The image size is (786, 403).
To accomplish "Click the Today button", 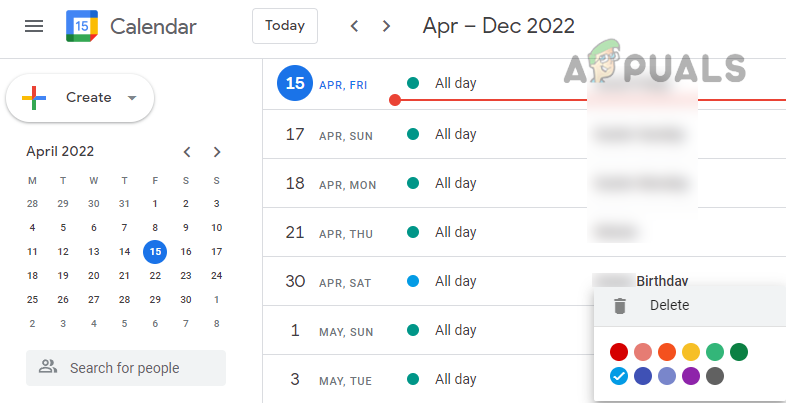I will (285, 26).
